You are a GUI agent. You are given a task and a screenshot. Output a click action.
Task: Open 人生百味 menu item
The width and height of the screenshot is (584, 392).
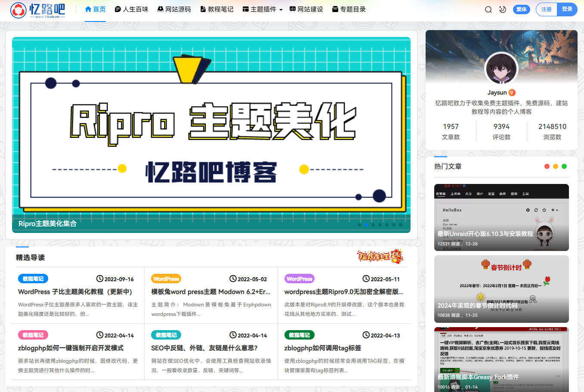pos(131,9)
